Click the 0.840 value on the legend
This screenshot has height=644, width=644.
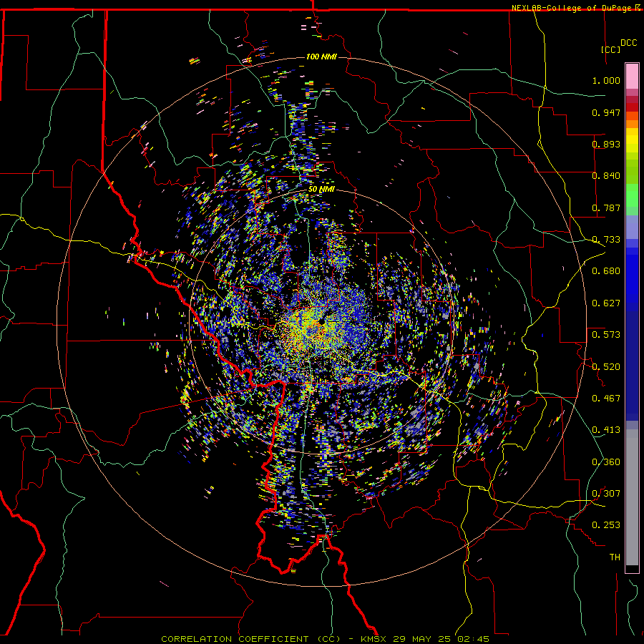pyautogui.click(x=606, y=176)
